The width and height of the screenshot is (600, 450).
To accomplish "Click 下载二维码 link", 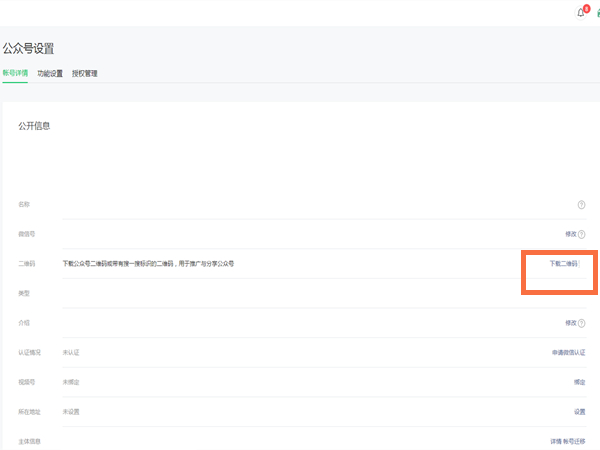I will 563,263.
